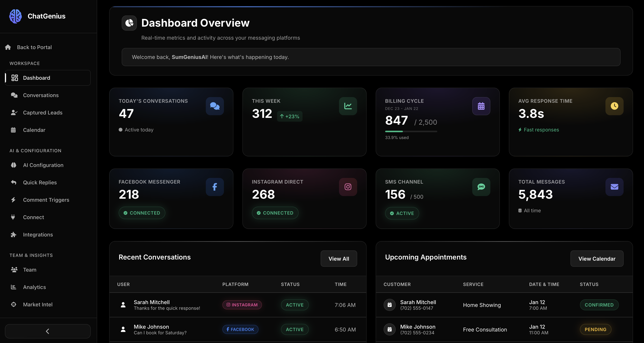Collapse the sidebar using the chevron button
644x343 pixels.
[47, 331]
